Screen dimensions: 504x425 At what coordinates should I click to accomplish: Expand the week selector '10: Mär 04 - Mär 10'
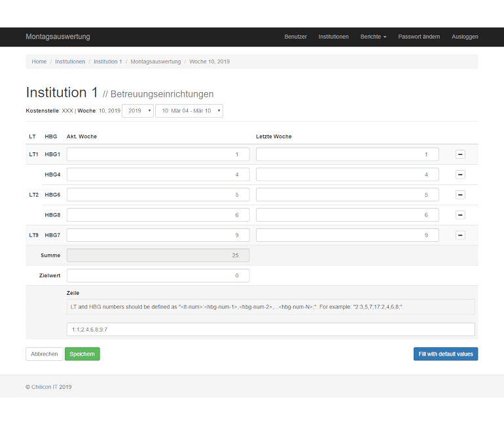189,111
